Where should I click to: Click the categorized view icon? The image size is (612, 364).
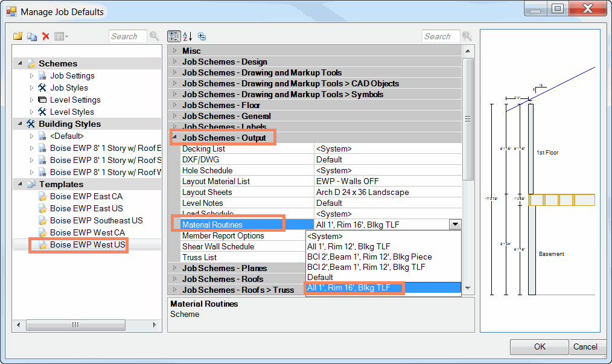pyautogui.click(x=174, y=36)
